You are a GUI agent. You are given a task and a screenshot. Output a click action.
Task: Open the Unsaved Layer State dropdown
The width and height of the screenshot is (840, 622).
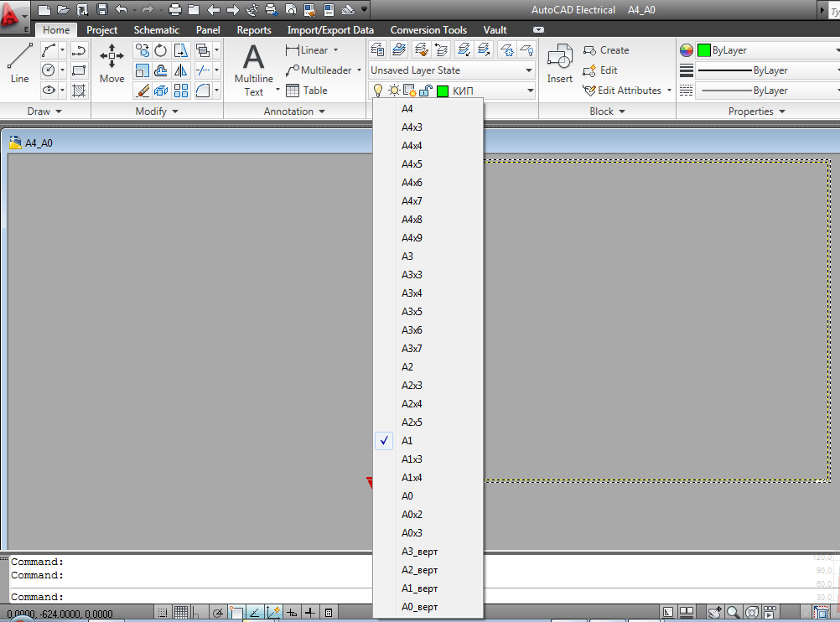(452, 70)
